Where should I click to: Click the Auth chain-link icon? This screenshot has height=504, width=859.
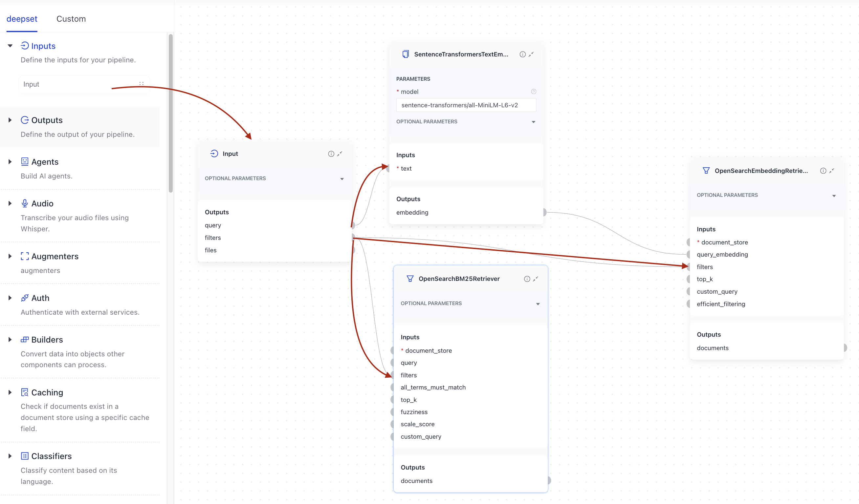coord(25,298)
